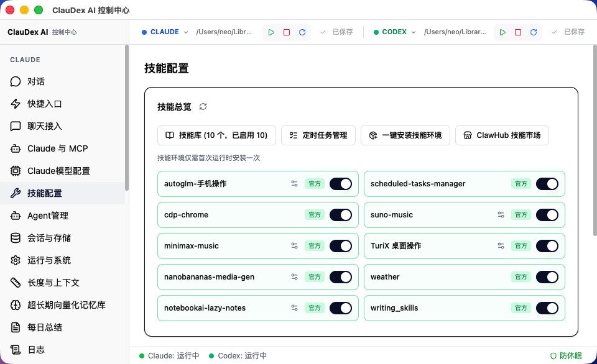Screen dimensions: 597x364
Task: Toggle 防休眠 anti-sleep in status bar
Action: [566, 356]
